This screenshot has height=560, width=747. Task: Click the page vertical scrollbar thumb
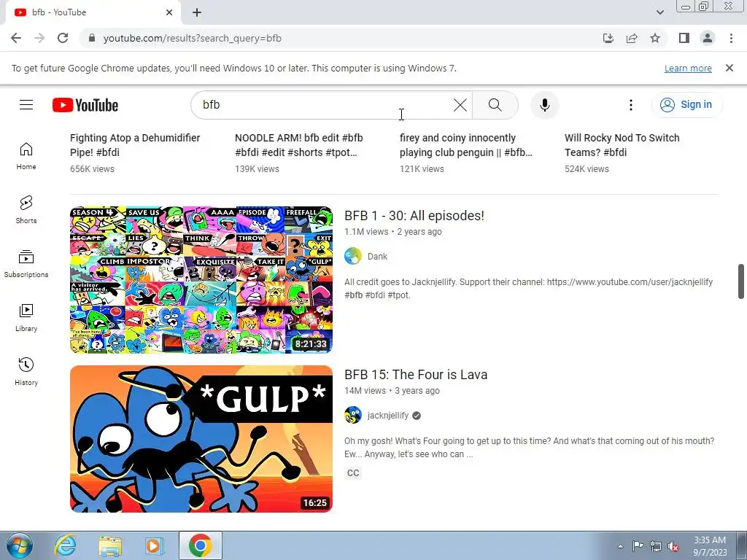(741, 281)
